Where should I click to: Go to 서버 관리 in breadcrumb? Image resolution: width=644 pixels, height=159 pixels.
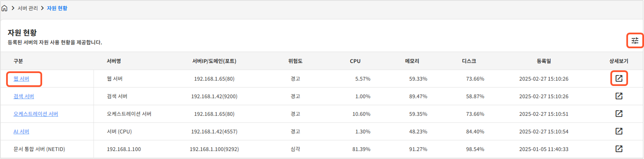[28, 8]
